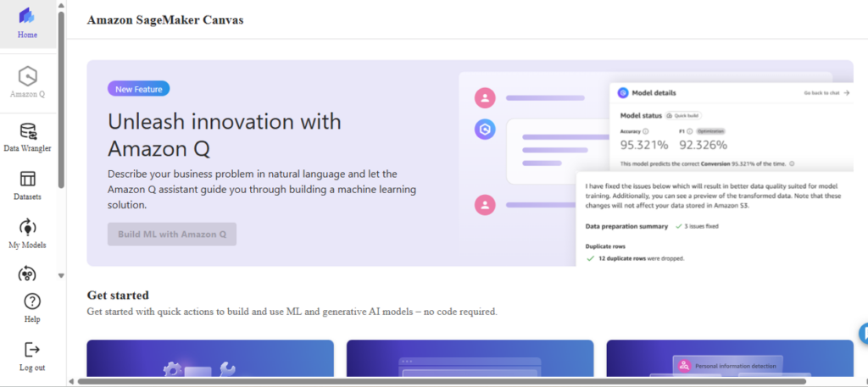
Task: Open My Models in the sidebar
Action: tap(27, 234)
